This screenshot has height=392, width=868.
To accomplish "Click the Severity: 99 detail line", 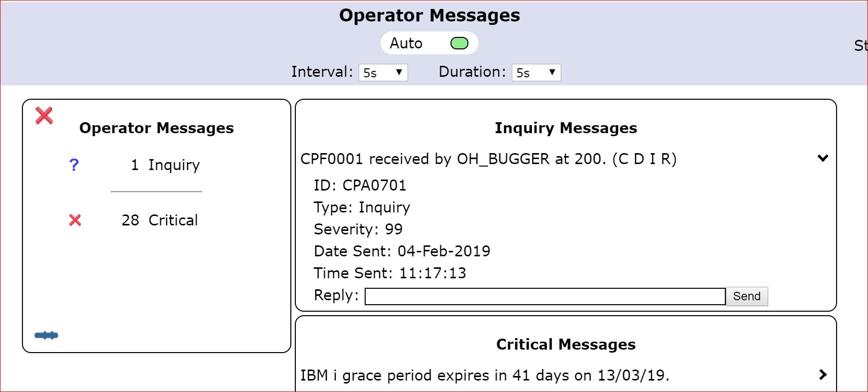I will pyautogui.click(x=358, y=229).
